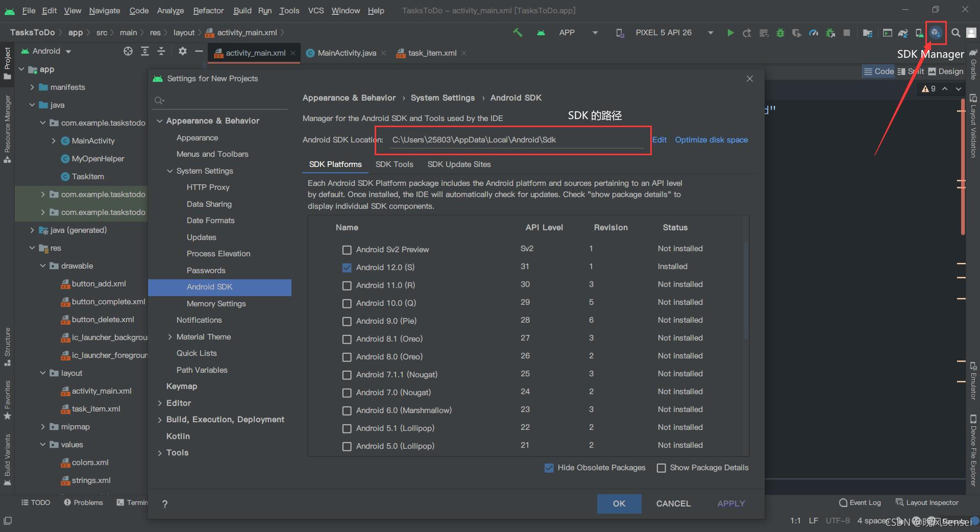Check Android 10.0 (Q) checkbox
The image size is (980, 532).
(347, 304)
